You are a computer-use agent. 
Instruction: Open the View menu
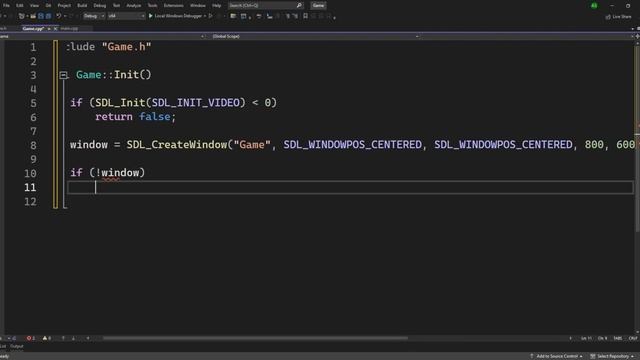click(x=34, y=6)
